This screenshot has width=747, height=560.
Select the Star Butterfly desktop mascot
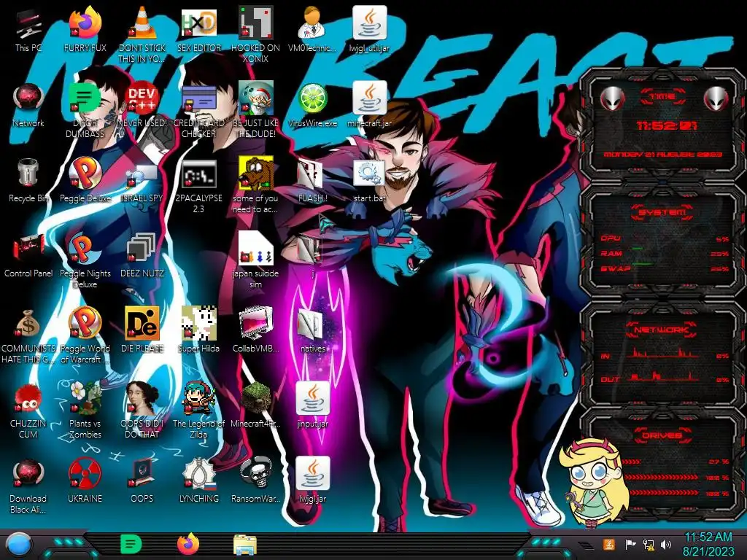594,483
